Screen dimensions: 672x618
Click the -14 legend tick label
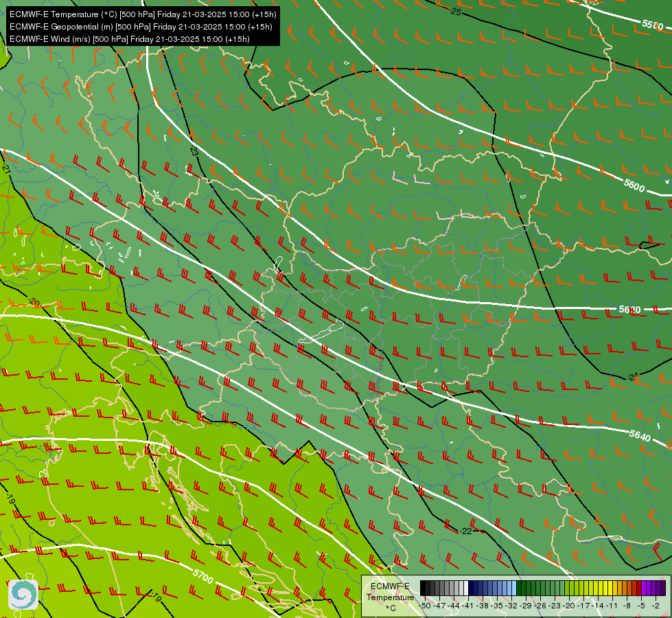click(598, 606)
